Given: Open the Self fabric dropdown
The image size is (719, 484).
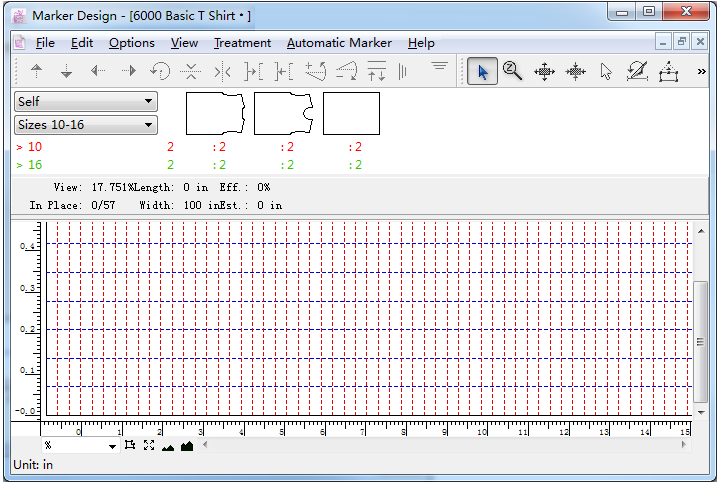Looking at the screenshot, I should pyautogui.click(x=86, y=101).
